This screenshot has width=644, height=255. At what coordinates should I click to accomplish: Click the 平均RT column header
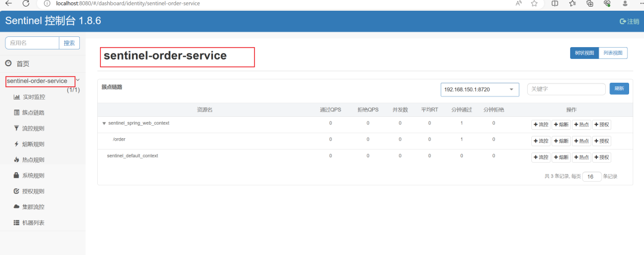[x=429, y=110]
